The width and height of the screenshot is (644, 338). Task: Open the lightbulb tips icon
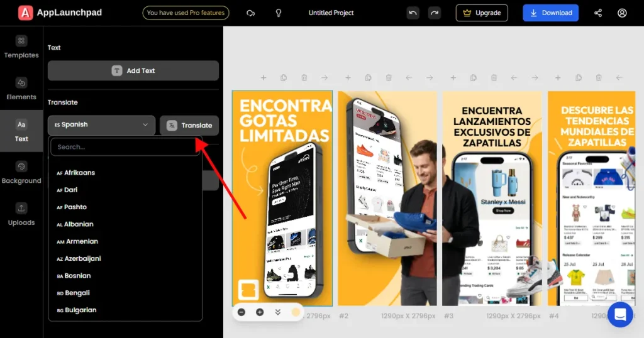point(279,13)
